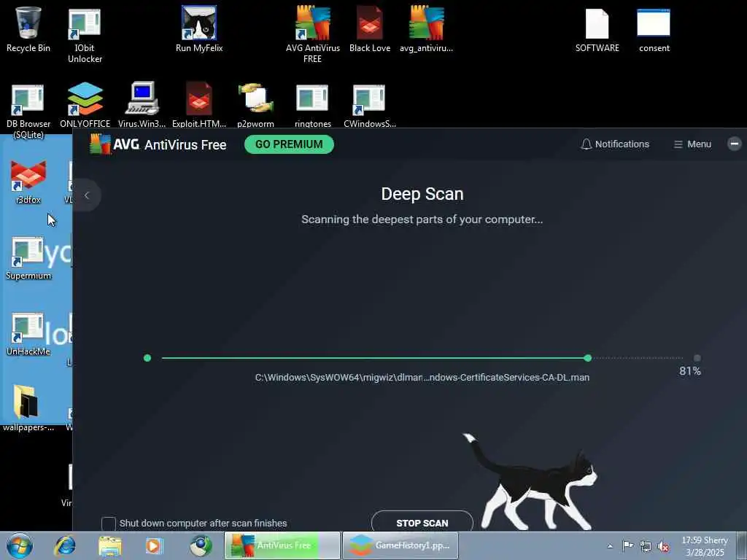The image size is (747, 560).
Task: Open the AVG Menu
Action: pos(693,144)
